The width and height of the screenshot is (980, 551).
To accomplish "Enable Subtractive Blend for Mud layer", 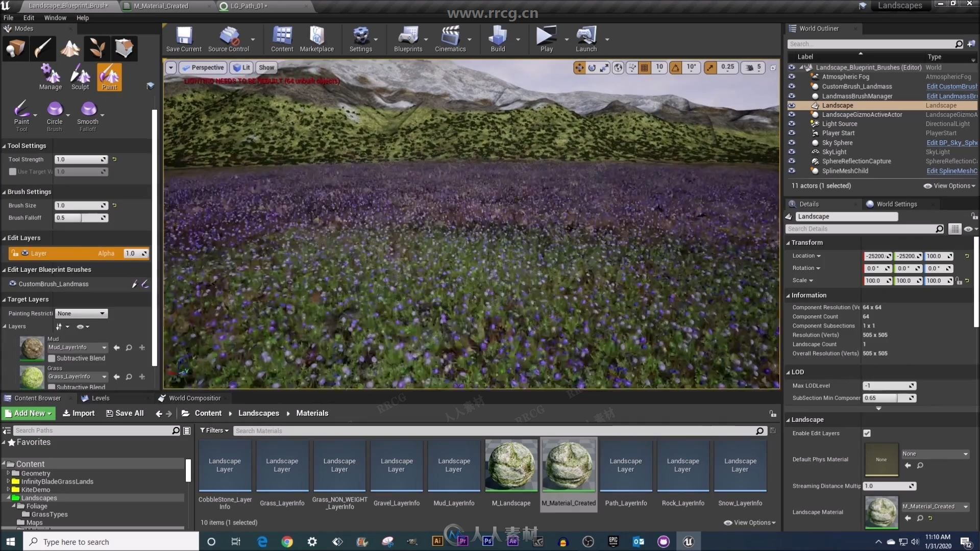I will click(52, 358).
